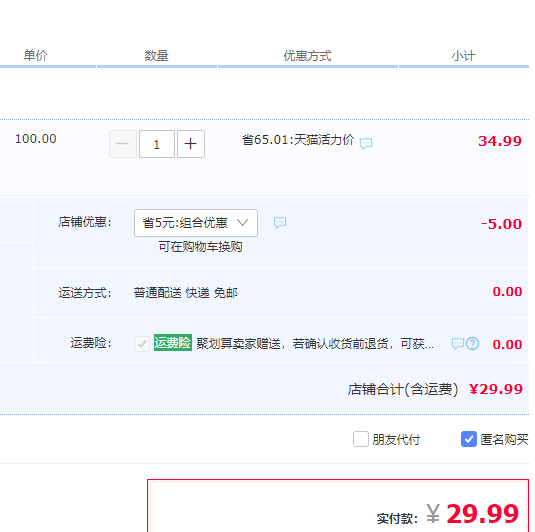Select the 数量 column header

click(x=157, y=55)
